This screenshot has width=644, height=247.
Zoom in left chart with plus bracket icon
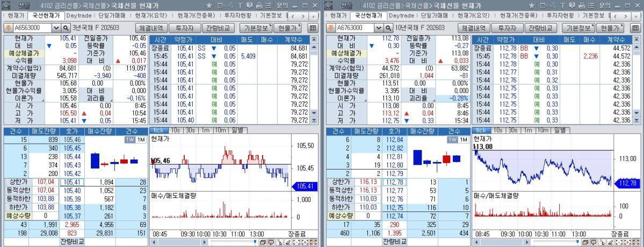[x=305, y=242]
